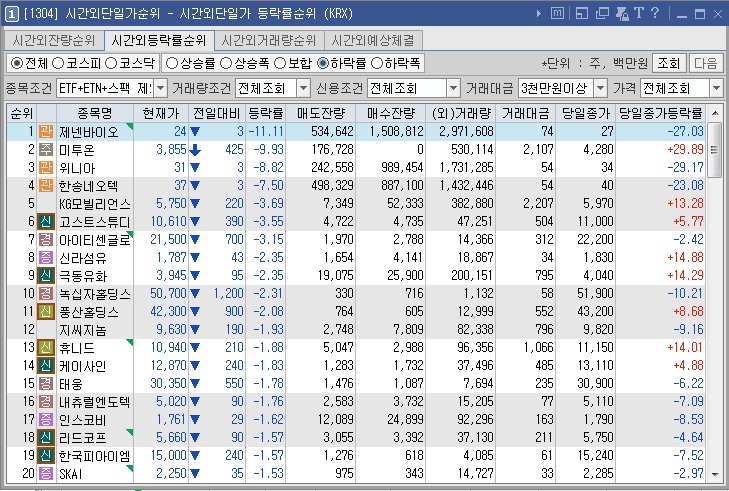Click the vertical scrollbar thumb
The image size is (729, 491).
tap(715, 150)
